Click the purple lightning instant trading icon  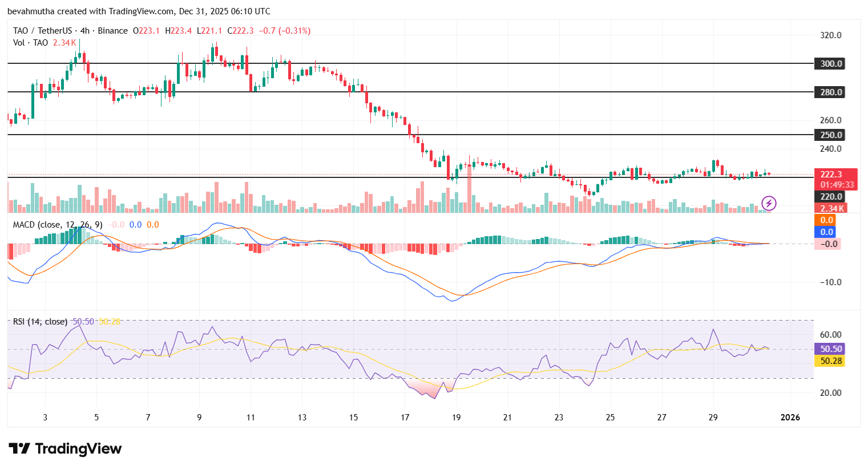[x=769, y=203]
